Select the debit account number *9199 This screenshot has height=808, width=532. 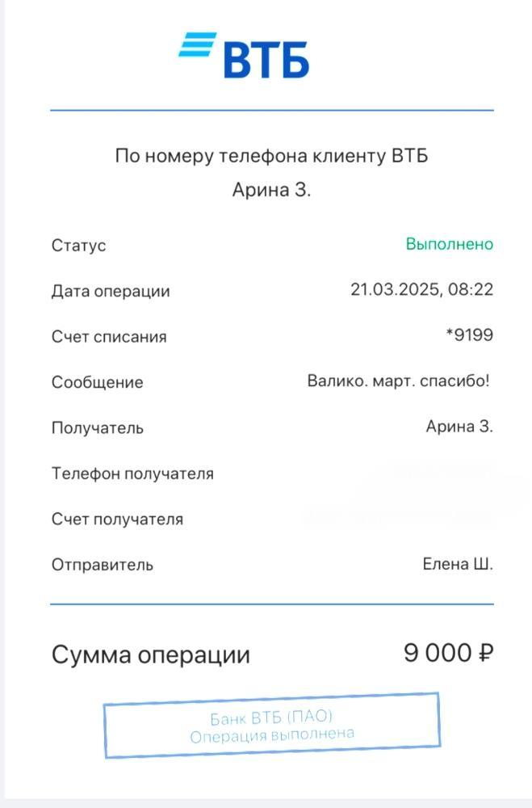click(469, 335)
